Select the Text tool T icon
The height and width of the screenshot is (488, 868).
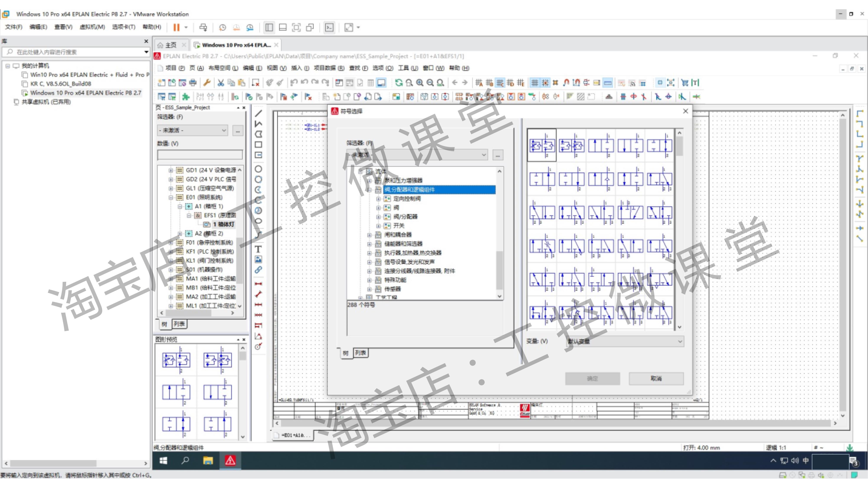tap(259, 249)
